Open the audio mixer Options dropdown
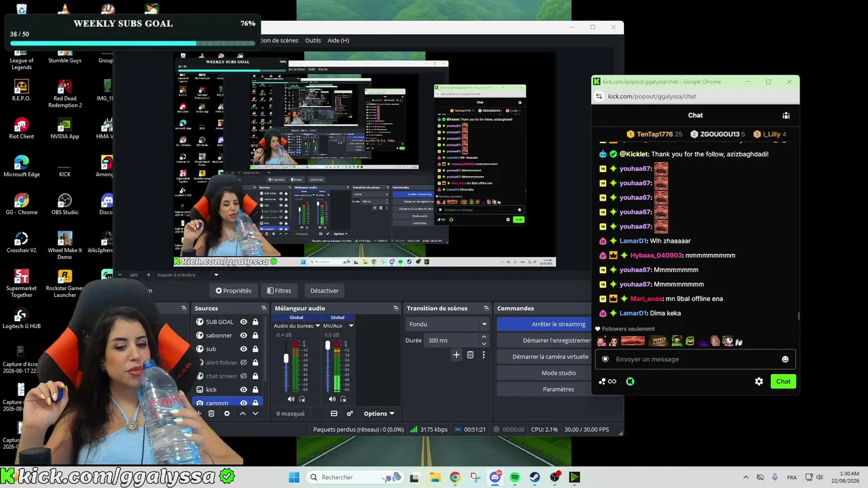Screen dimensions: 868x488 (x=379, y=413)
